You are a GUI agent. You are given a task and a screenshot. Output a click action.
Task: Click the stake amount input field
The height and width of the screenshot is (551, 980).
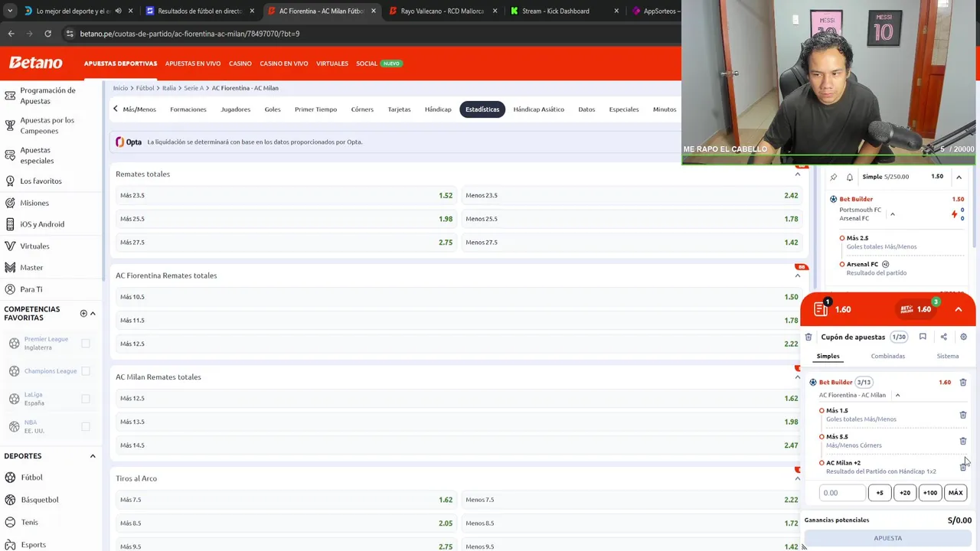pos(841,493)
